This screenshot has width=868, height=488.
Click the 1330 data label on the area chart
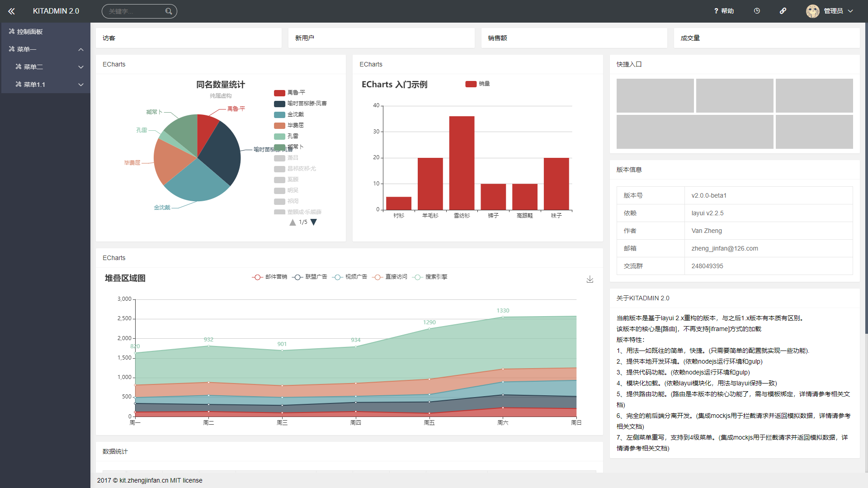click(503, 311)
